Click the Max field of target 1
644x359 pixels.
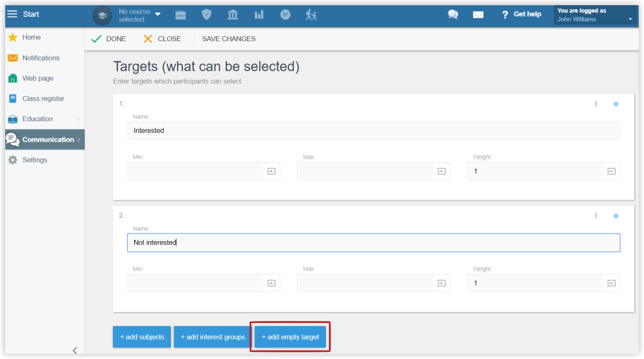365,171
